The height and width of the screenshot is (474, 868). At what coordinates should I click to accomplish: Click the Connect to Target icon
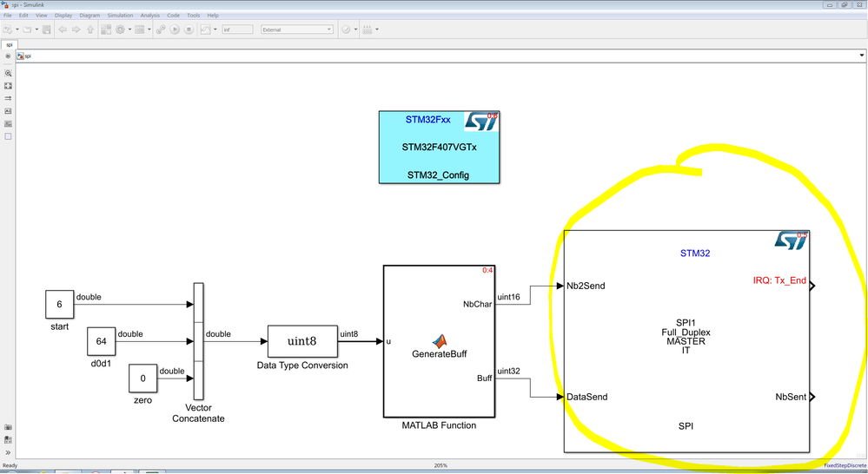pos(161,30)
